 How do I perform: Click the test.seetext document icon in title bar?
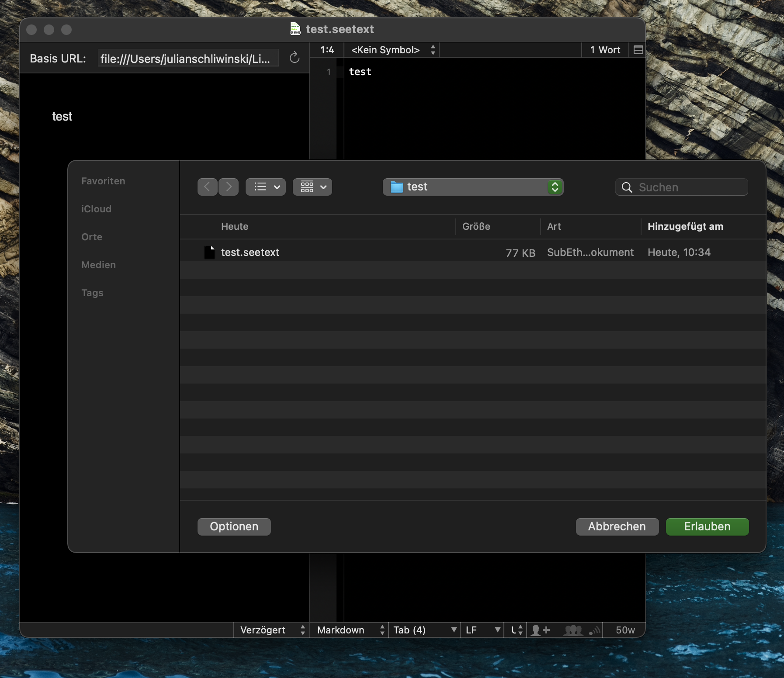295,29
